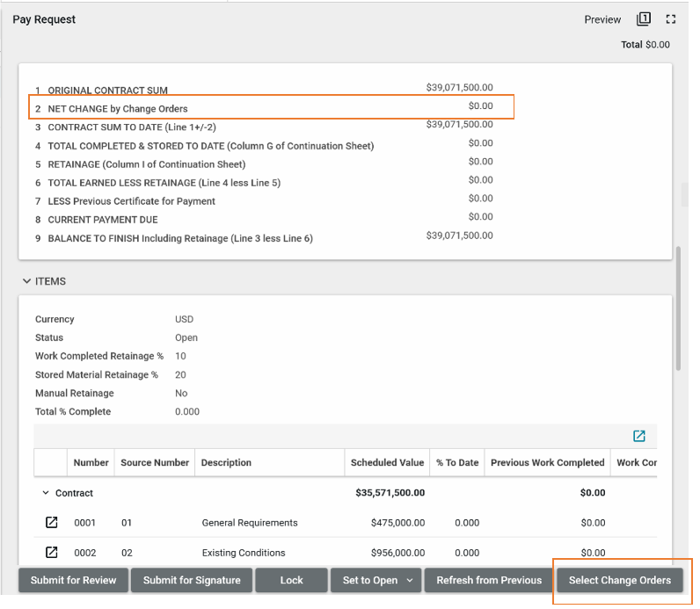Sort by the Number column header

91,462
